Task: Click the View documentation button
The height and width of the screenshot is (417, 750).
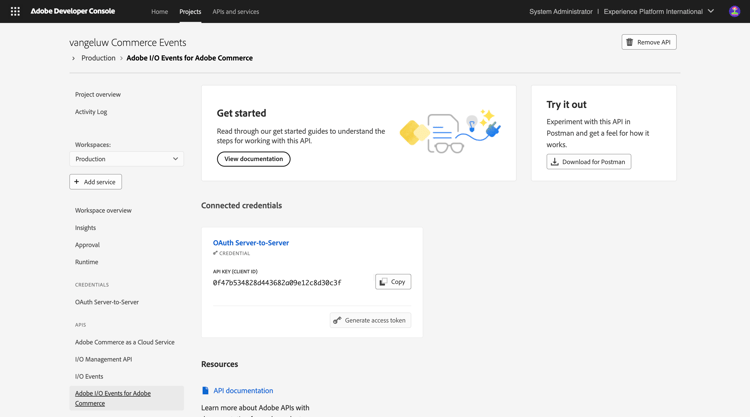Action: click(x=254, y=159)
